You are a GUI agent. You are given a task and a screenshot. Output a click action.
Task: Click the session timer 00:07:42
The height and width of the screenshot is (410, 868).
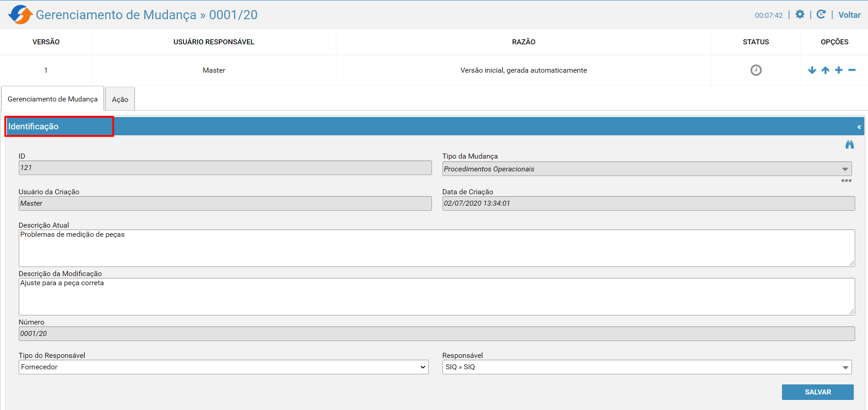[769, 15]
